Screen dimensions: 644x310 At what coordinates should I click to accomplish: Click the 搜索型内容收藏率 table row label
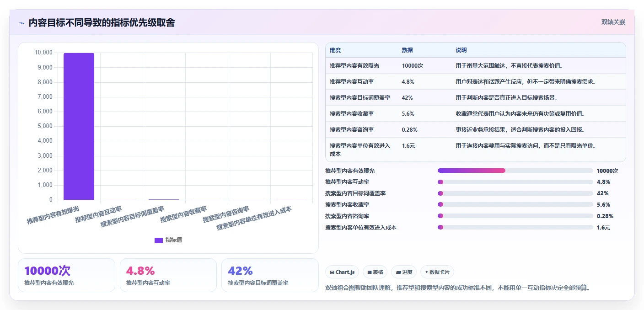tap(351, 114)
